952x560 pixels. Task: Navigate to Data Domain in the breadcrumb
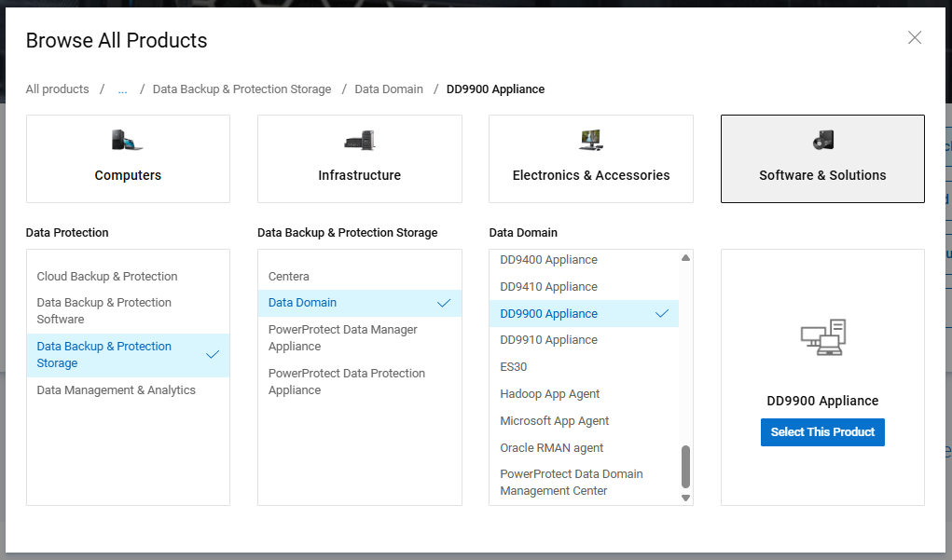[x=389, y=89]
